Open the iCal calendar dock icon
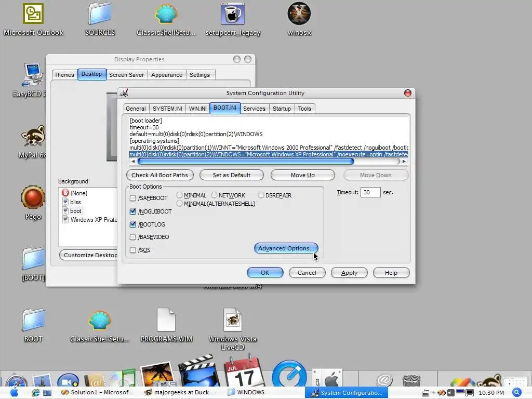This screenshot has height=399, width=532. pos(244,370)
